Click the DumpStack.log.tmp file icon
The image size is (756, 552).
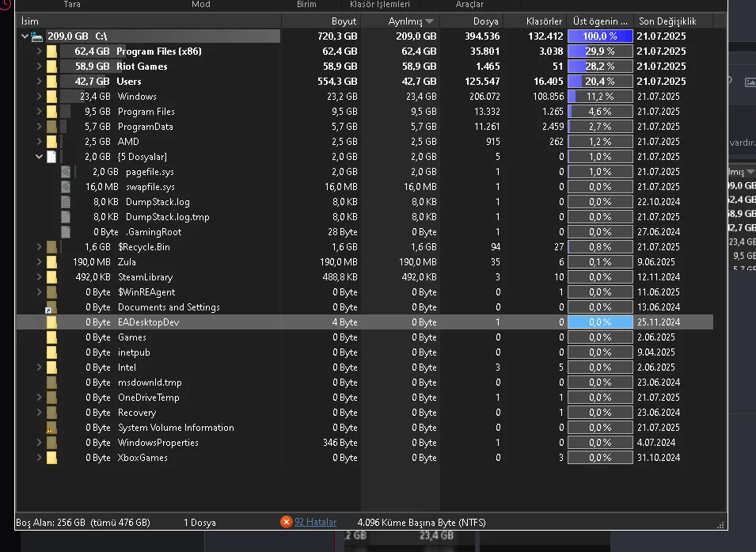[x=66, y=217]
